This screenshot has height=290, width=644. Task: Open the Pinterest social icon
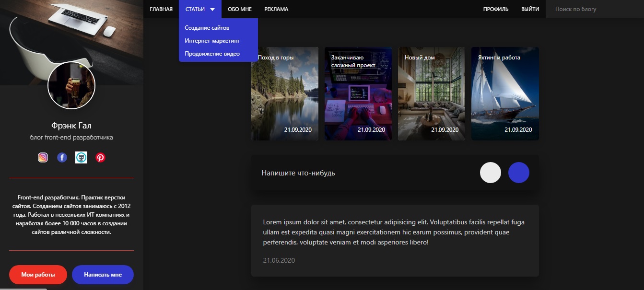click(100, 157)
